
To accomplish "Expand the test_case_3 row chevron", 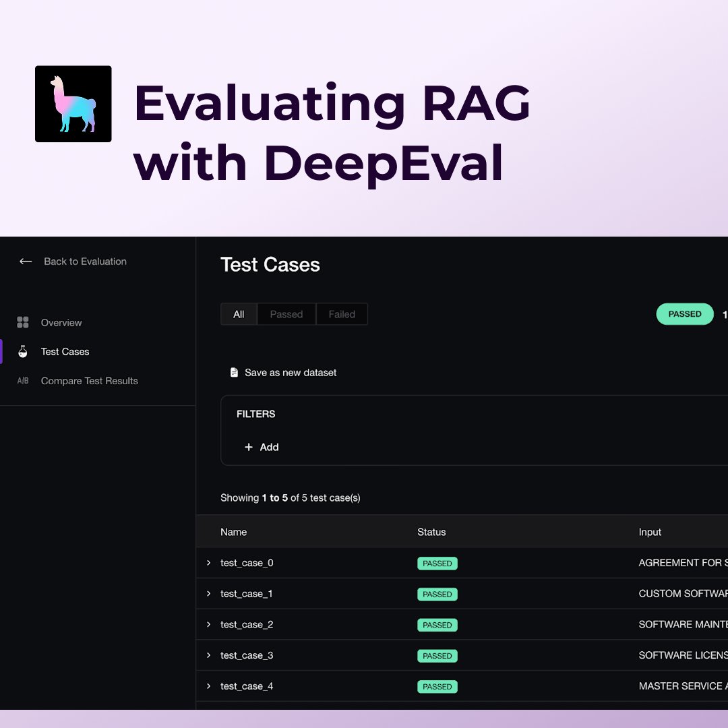I will click(x=209, y=655).
